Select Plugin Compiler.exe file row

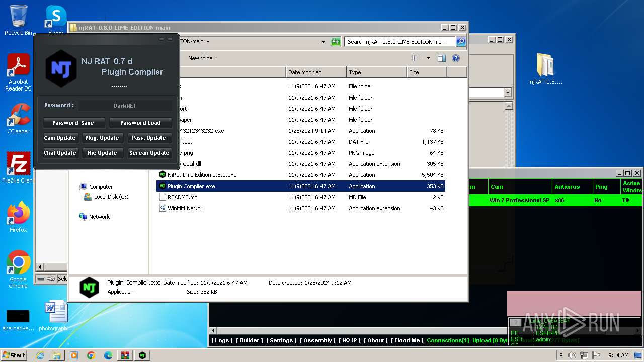click(x=301, y=186)
